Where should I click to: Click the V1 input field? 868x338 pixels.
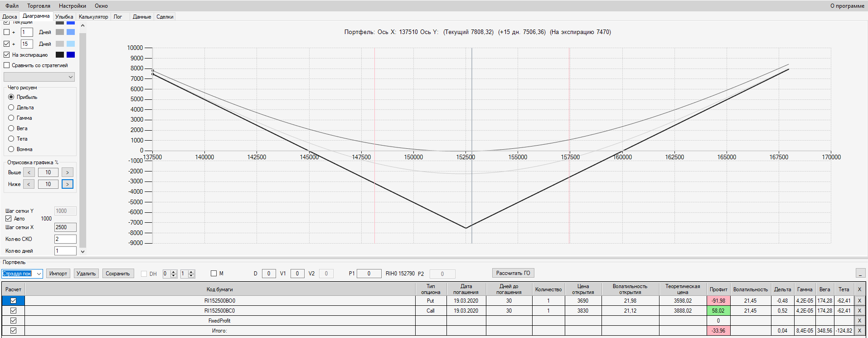(297, 274)
